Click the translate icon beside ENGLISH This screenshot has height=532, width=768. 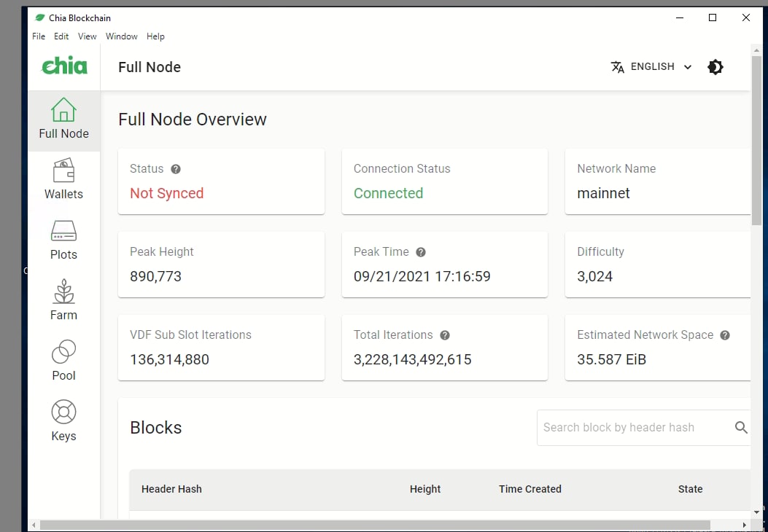[x=617, y=67]
